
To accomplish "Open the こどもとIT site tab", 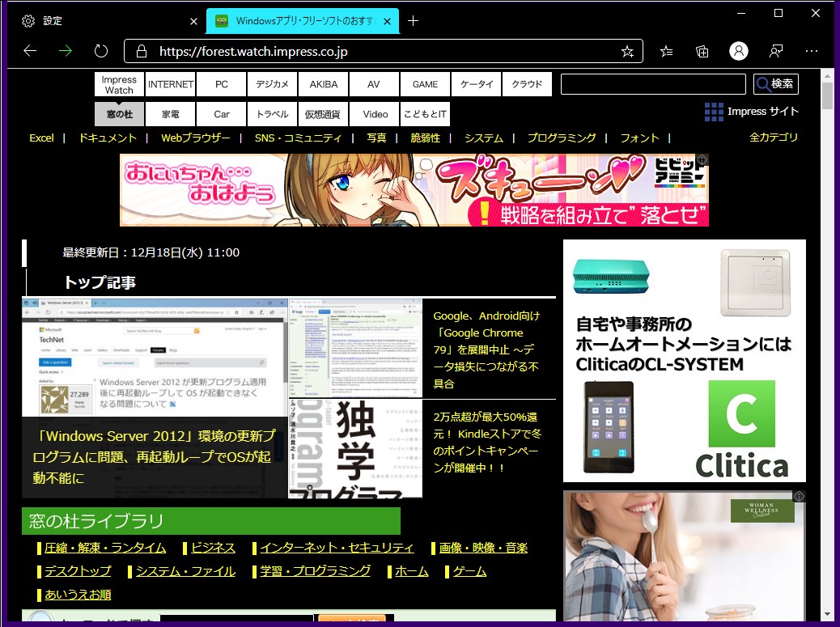I will point(426,114).
